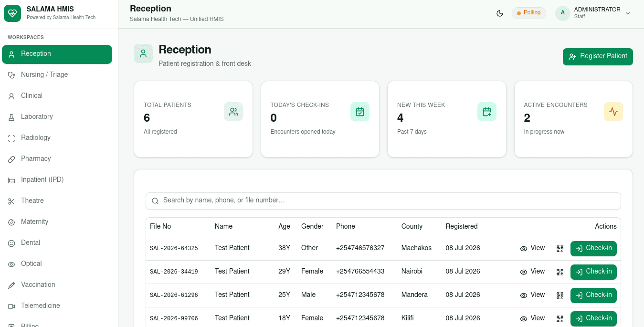The height and width of the screenshot is (327, 644).
Task: Open the Laboratory workspace
Action: [57, 117]
